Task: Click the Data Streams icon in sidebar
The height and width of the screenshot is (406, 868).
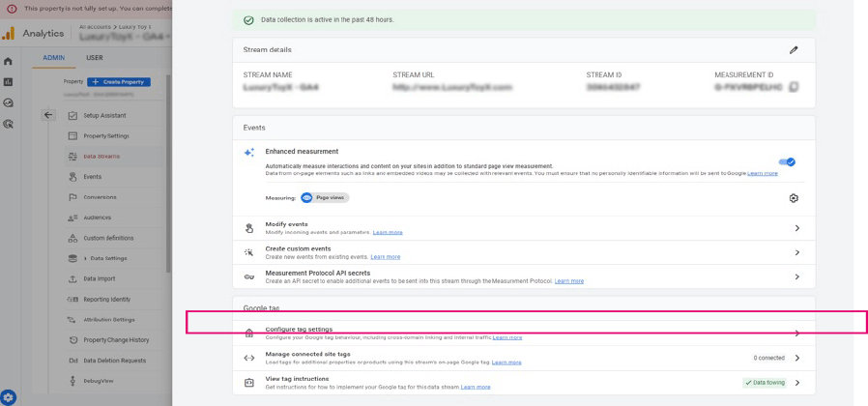Action: (x=72, y=157)
